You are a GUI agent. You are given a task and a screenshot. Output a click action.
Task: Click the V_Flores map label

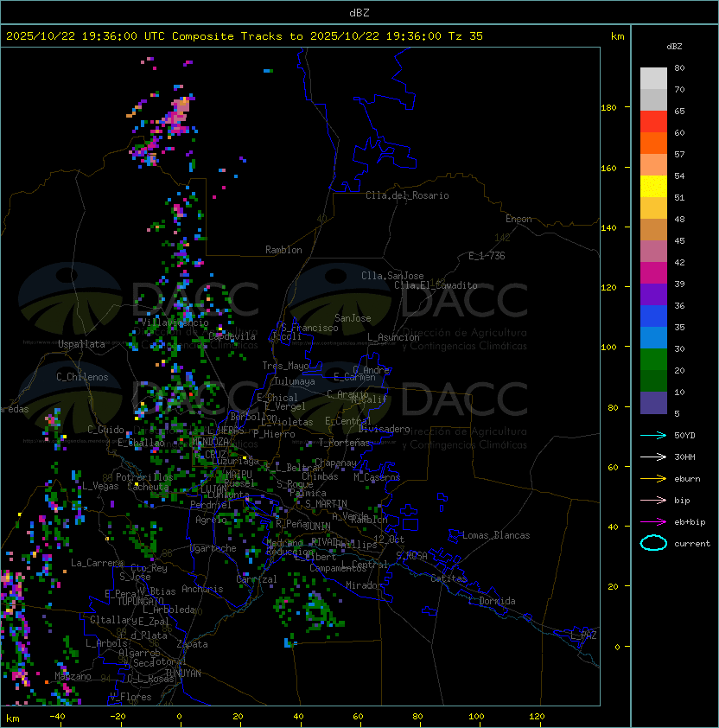click(130, 697)
